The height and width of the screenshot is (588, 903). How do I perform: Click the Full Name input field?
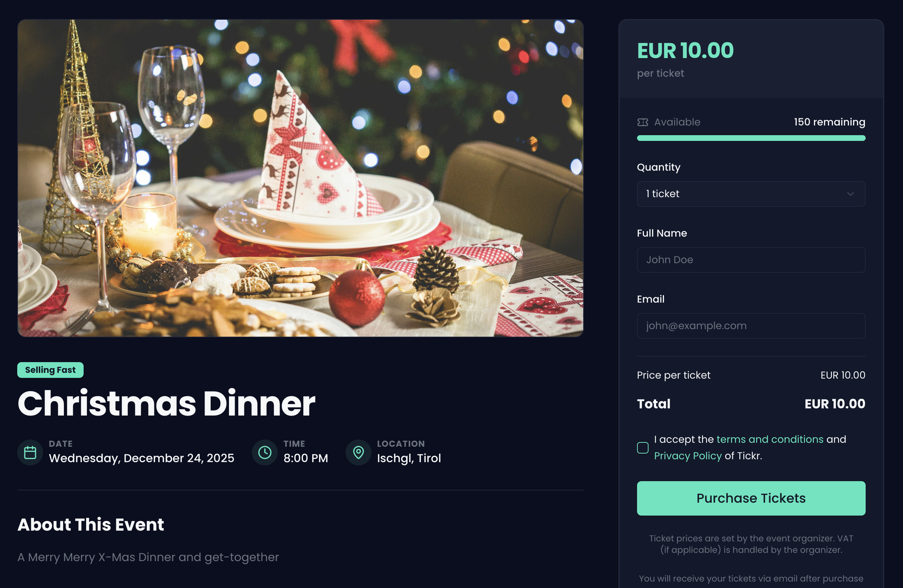pyautogui.click(x=751, y=260)
